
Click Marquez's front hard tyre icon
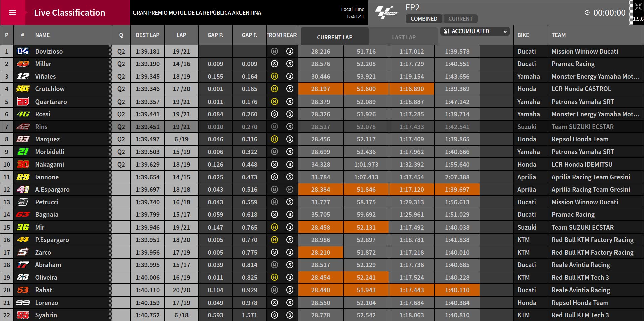coord(274,139)
